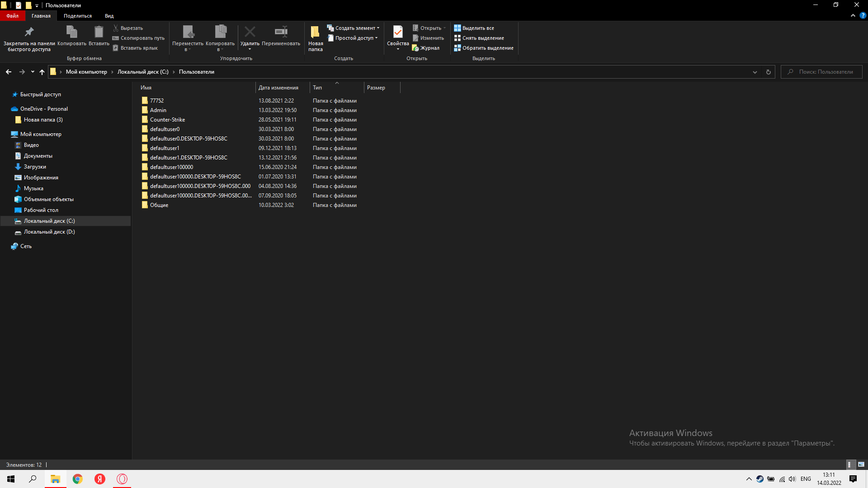This screenshot has width=868, height=488.
Task: Create a New folder from ribbon
Action: (316, 38)
